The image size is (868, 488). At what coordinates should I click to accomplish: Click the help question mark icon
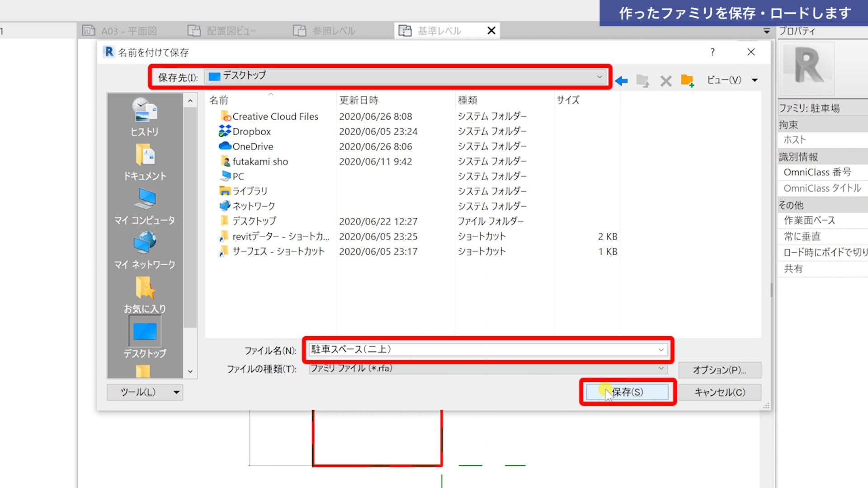pos(712,52)
